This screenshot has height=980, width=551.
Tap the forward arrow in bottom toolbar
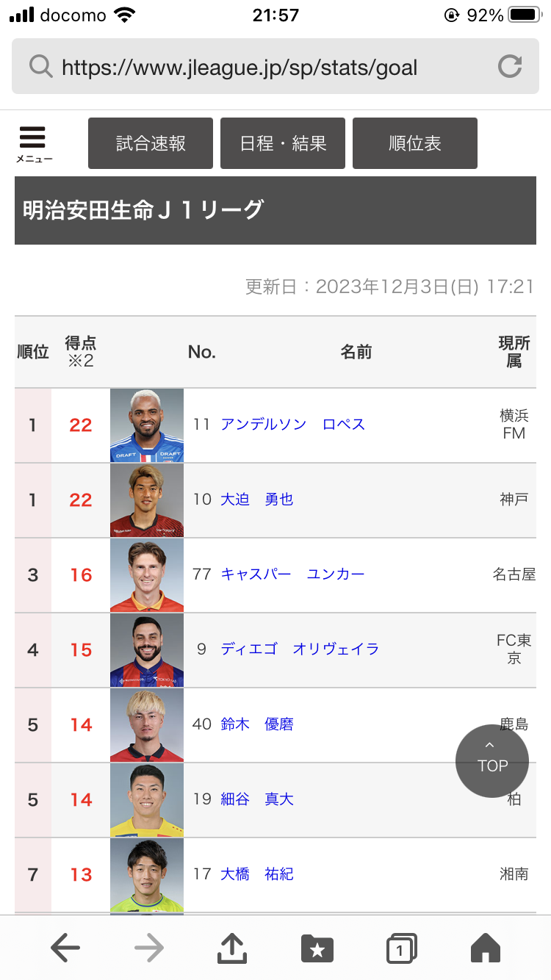(149, 948)
